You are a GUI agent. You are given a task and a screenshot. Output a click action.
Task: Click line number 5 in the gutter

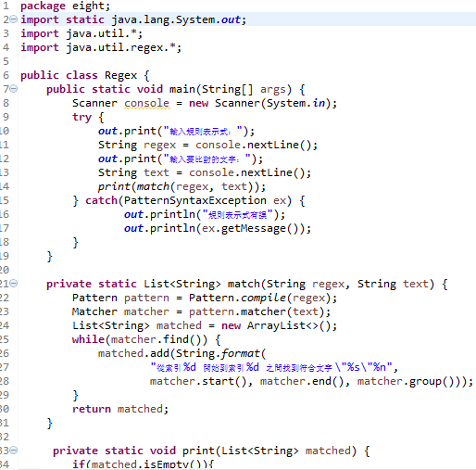point(6,61)
